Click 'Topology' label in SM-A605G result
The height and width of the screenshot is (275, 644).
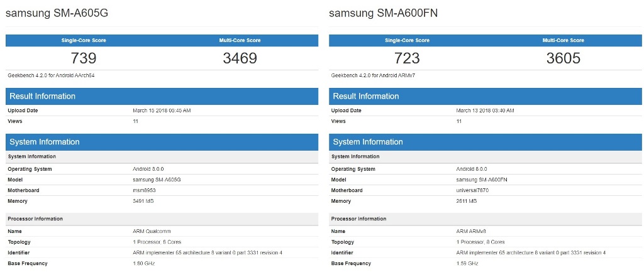(19, 242)
